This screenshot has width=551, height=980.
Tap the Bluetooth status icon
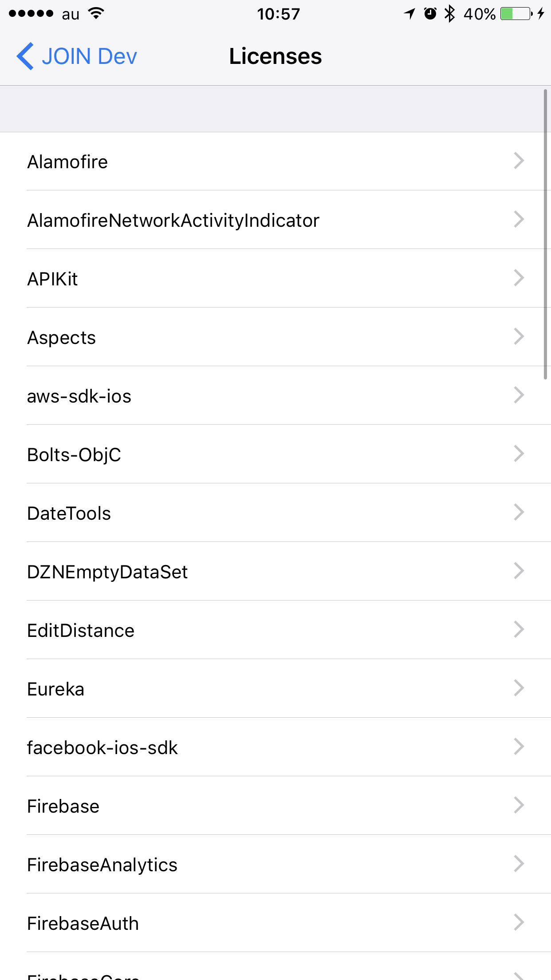449,14
